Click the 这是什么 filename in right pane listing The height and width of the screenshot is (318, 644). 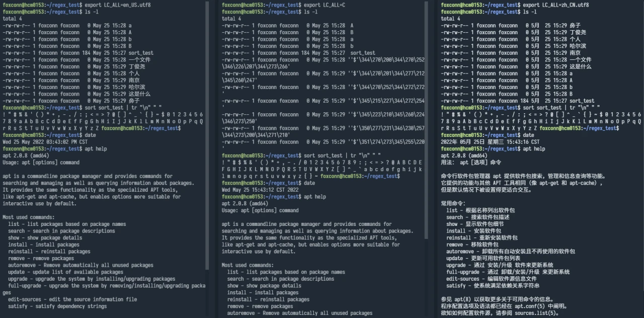tap(580, 66)
